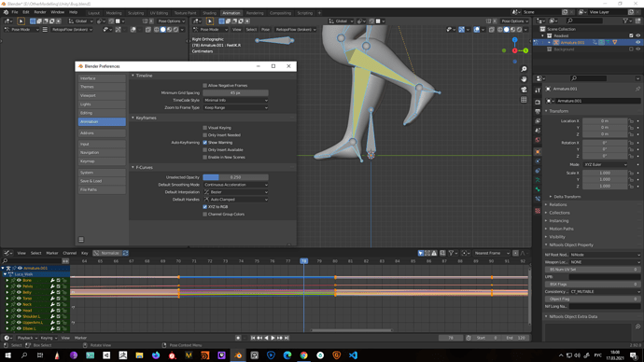Viewport: 644px width, 362px height.
Task: Open the Default Interpolation dropdown
Action: (x=236, y=192)
